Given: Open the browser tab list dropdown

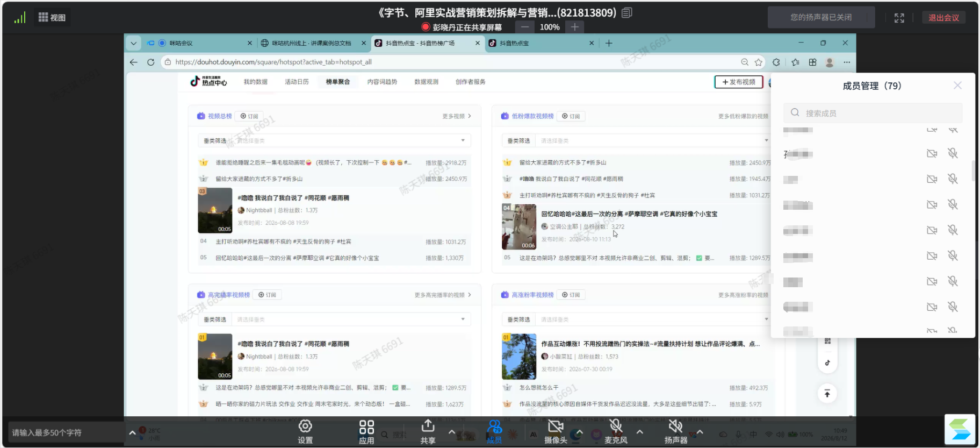Looking at the screenshot, I should (134, 43).
